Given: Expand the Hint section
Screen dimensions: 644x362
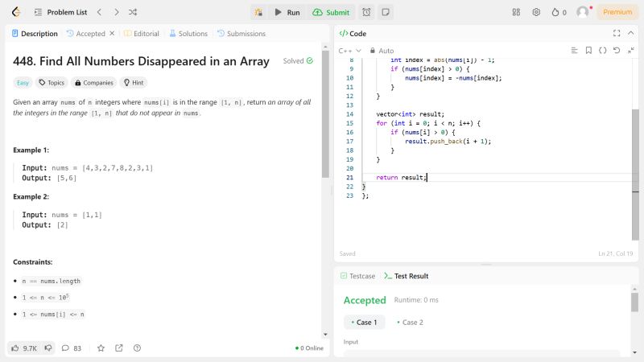Looking at the screenshot, I should (133, 82).
